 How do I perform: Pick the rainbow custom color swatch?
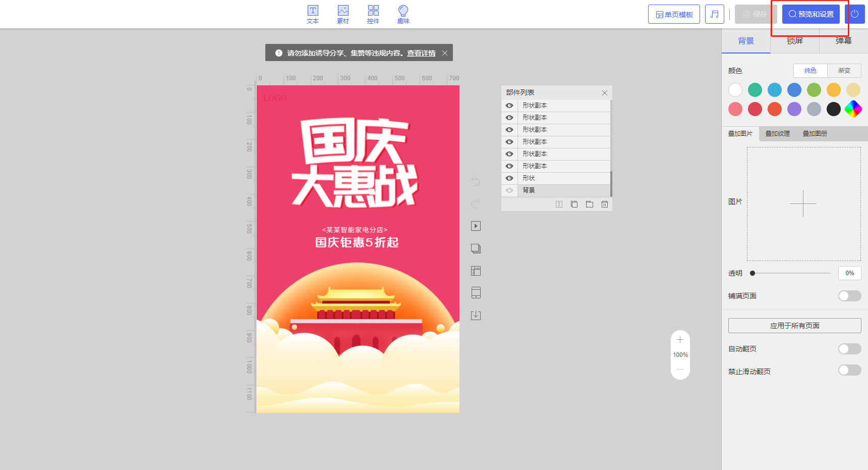(x=853, y=109)
